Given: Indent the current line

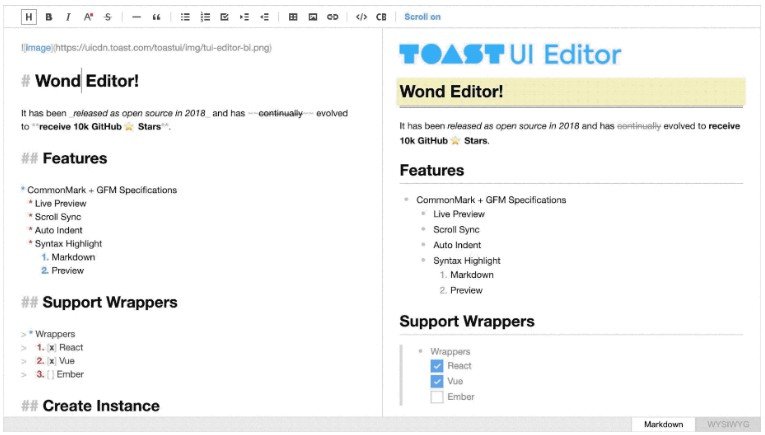Looking at the screenshot, I should 244,17.
